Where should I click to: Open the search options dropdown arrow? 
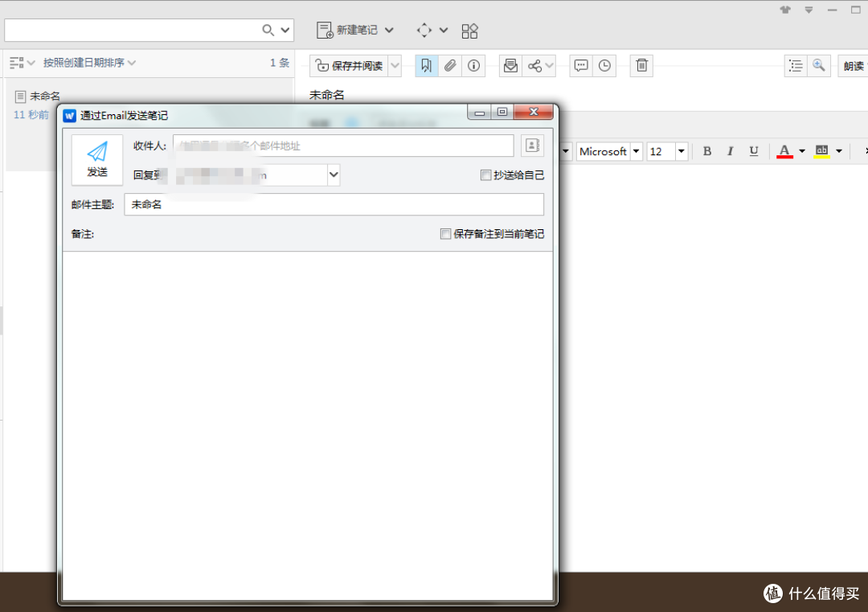[x=285, y=30]
